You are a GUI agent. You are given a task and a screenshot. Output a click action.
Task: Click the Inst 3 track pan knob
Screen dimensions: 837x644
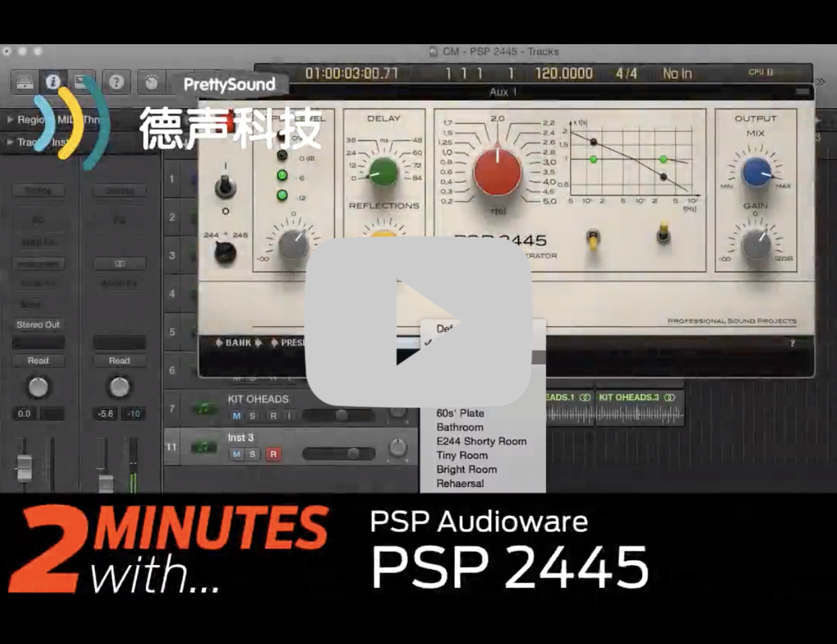pos(397,447)
